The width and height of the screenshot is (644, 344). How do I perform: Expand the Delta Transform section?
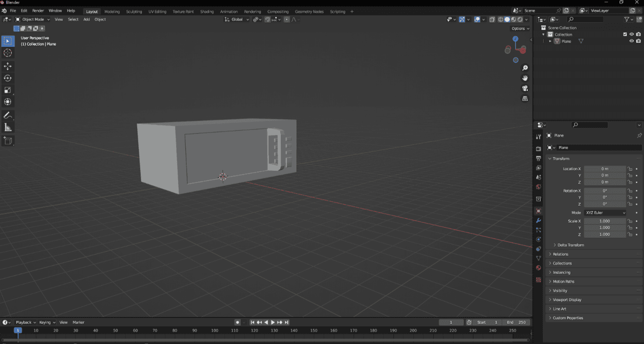571,245
